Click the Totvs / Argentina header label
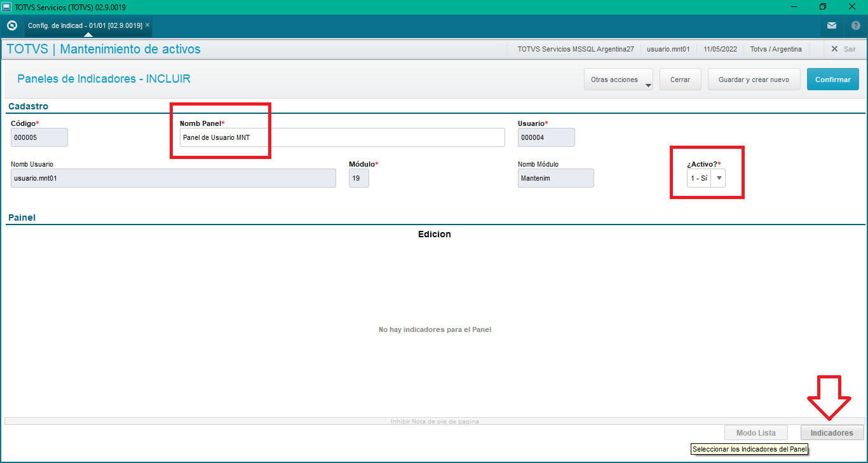This screenshot has height=463, width=868. [776, 49]
